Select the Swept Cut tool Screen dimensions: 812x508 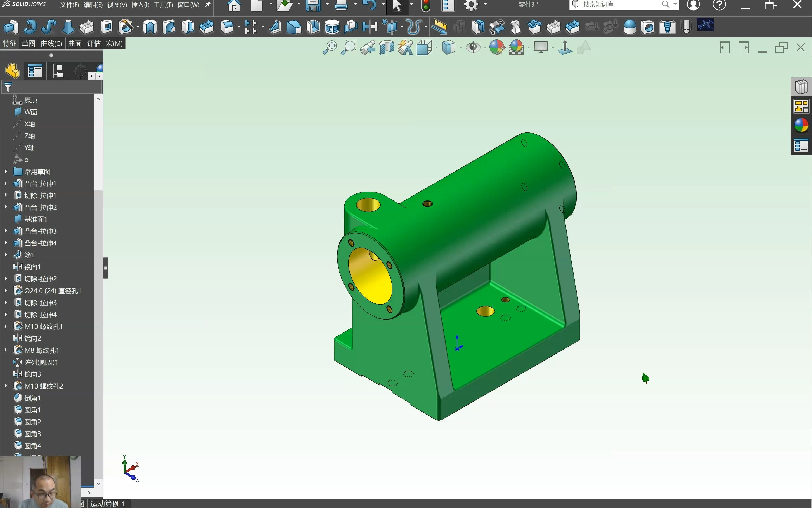(169, 27)
